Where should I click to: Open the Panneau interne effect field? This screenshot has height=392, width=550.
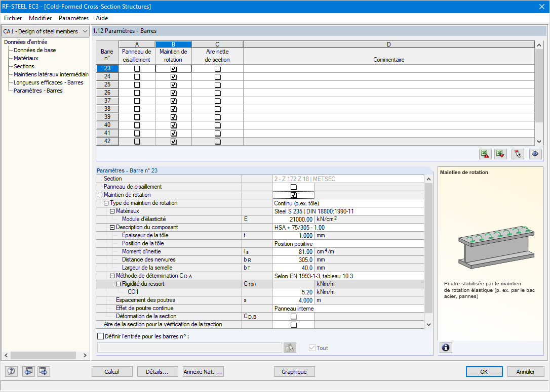348,308
